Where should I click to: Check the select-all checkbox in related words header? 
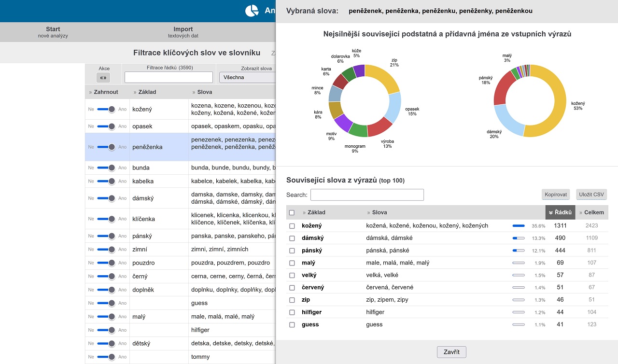point(292,212)
